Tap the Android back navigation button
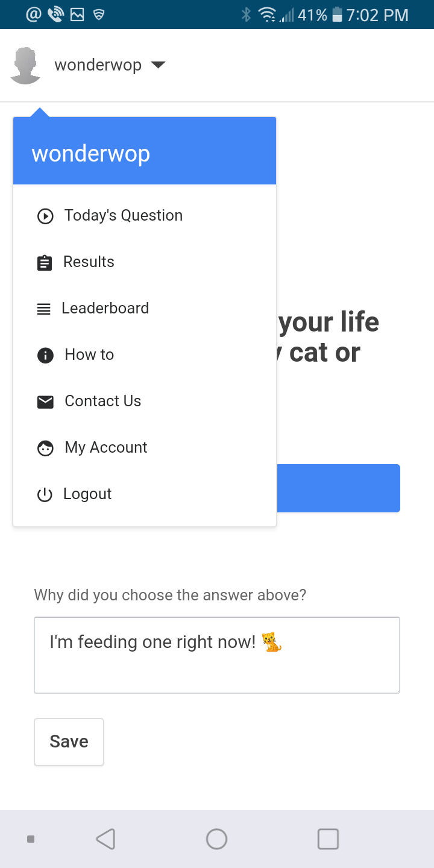434x868 pixels. tap(105, 839)
